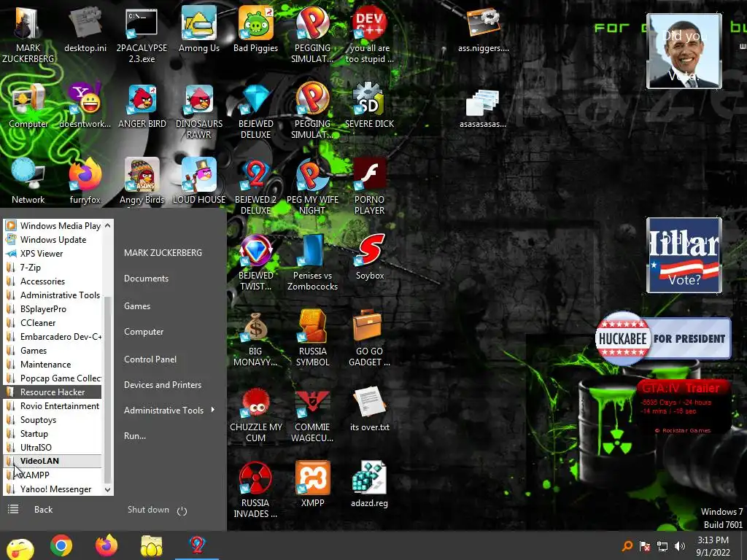This screenshot has width=747, height=560.
Task: Click the smiley Start button
Action: [x=19, y=548]
